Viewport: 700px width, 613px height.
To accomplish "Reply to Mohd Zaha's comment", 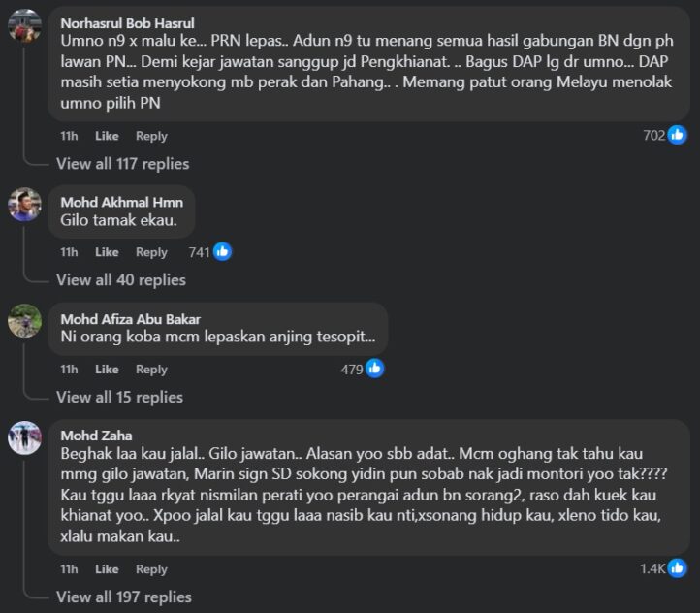I will [x=151, y=569].
